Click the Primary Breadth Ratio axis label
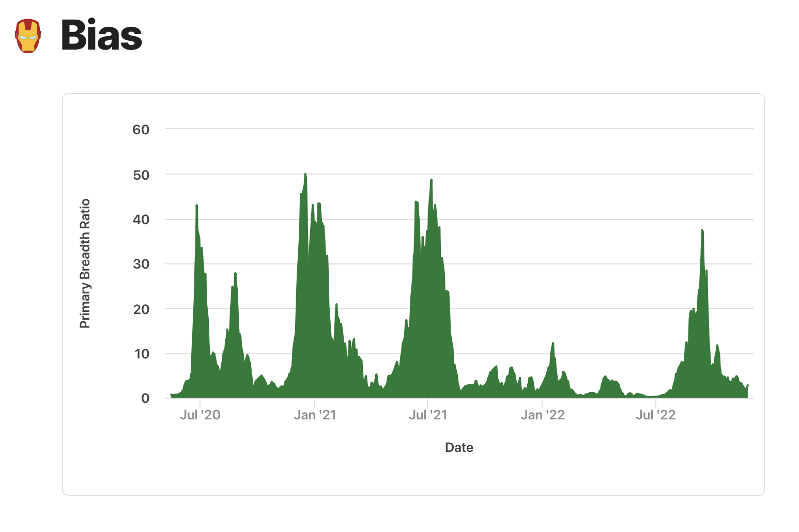799x532 pixels. click(x=85, y=263)
